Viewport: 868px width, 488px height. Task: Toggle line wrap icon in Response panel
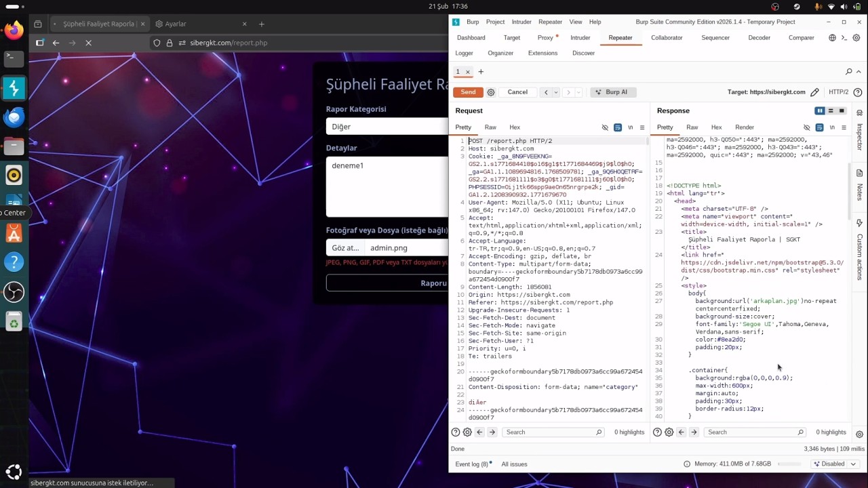pos(819,127)
